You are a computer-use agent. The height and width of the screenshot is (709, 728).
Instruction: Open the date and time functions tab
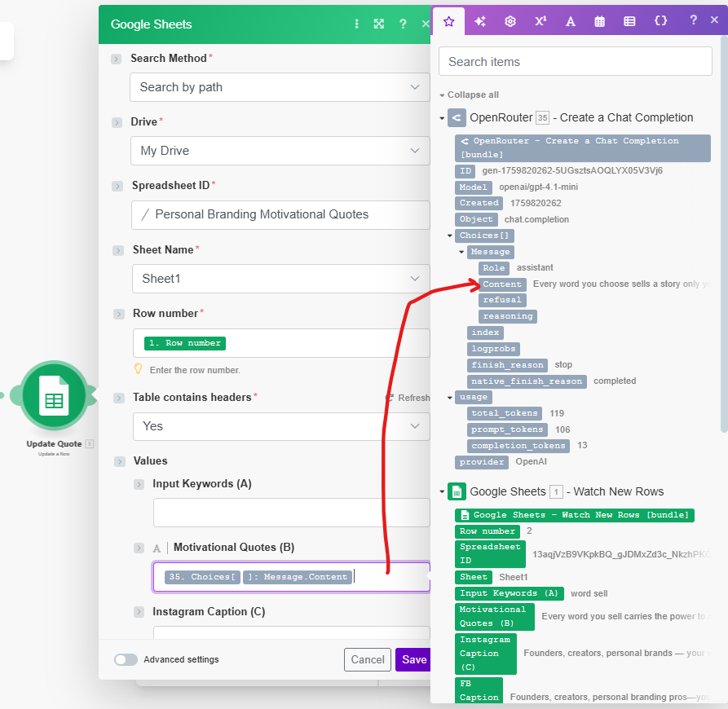599,21
